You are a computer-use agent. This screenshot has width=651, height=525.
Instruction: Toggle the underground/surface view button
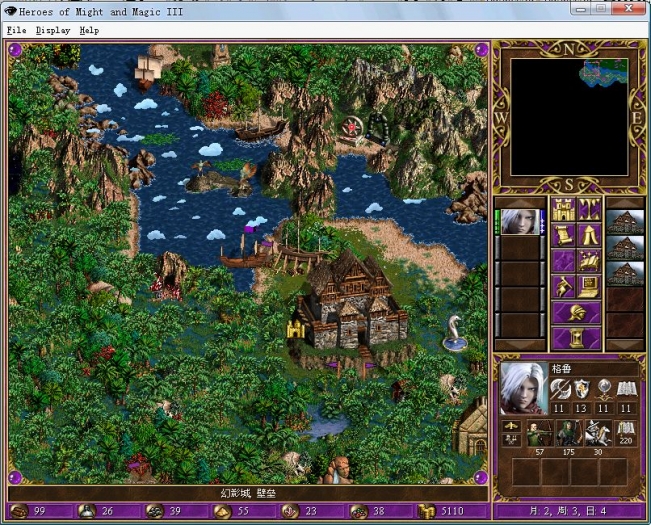[x=590, y=210]
